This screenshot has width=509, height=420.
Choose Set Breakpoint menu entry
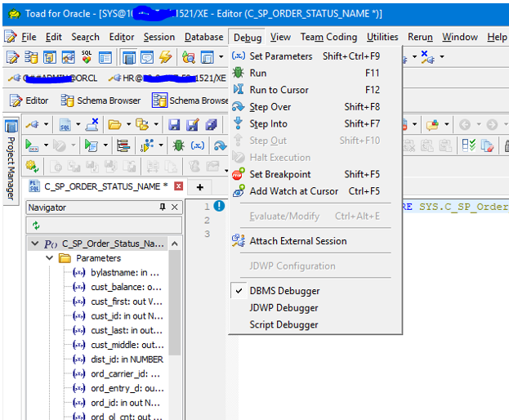point(315,174)
